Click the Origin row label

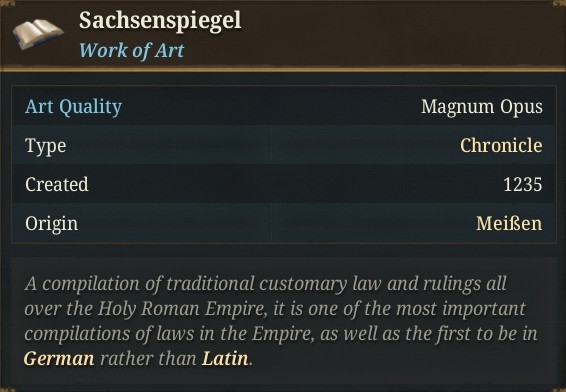click(x=52, y=224)
